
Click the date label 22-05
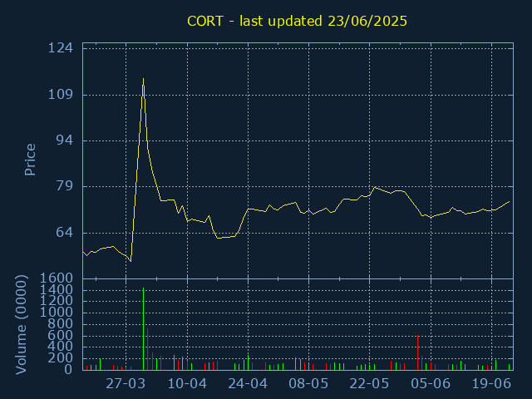[x=369, y=384]
